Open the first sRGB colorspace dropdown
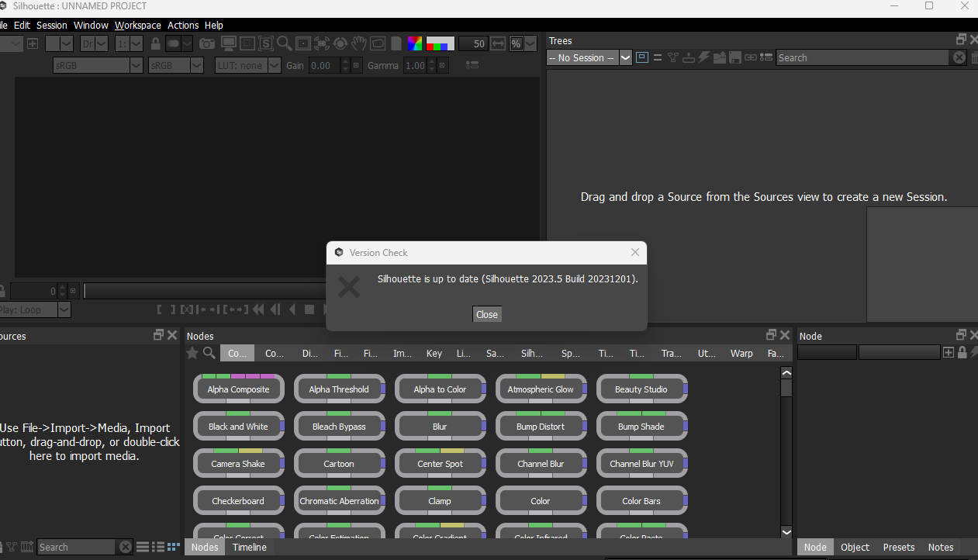The height and width of the screenshot is (560, 978). tap(98, 66)
